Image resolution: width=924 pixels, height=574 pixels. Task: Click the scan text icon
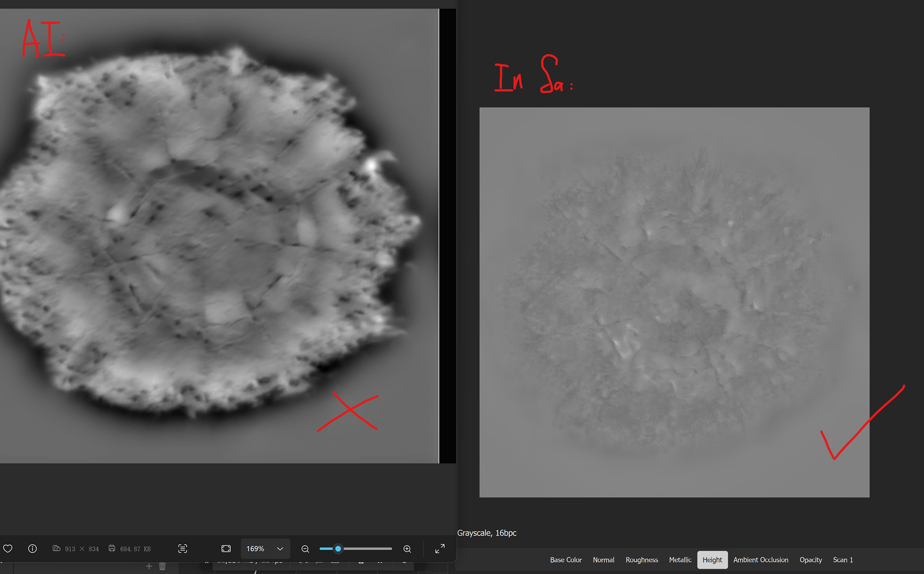coord(182,548)
